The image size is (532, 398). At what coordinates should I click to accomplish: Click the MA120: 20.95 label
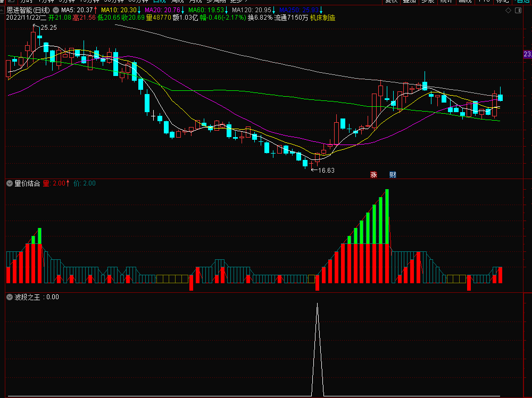tap(252, 10)
